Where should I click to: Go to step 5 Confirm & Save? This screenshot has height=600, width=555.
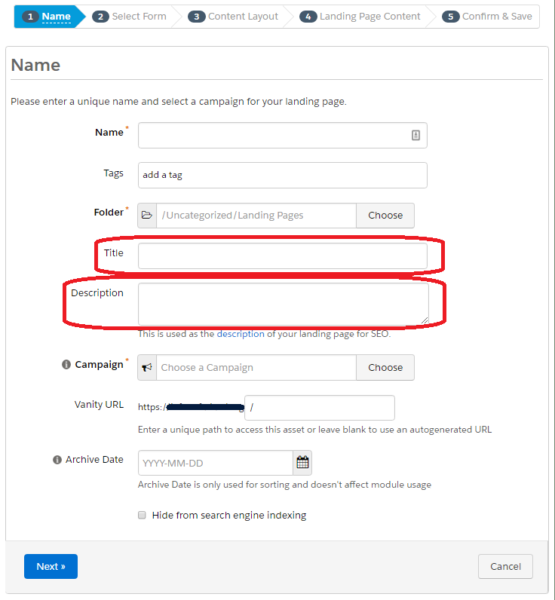click(487, 16)
